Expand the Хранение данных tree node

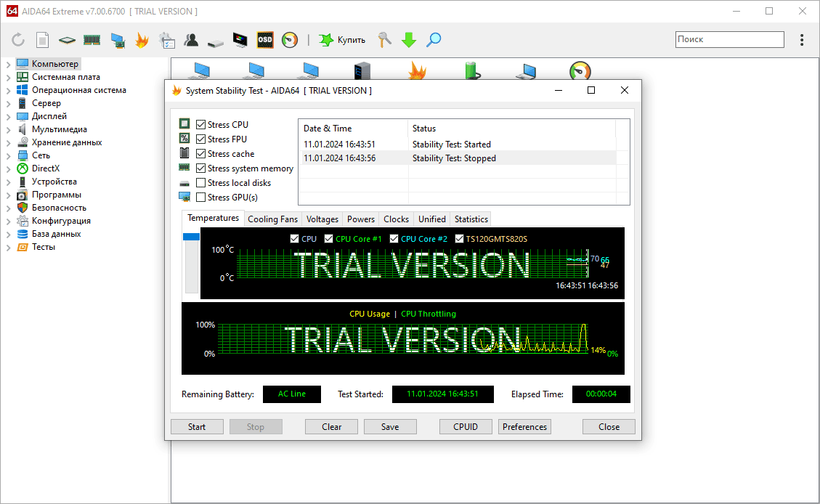[9, 143]
